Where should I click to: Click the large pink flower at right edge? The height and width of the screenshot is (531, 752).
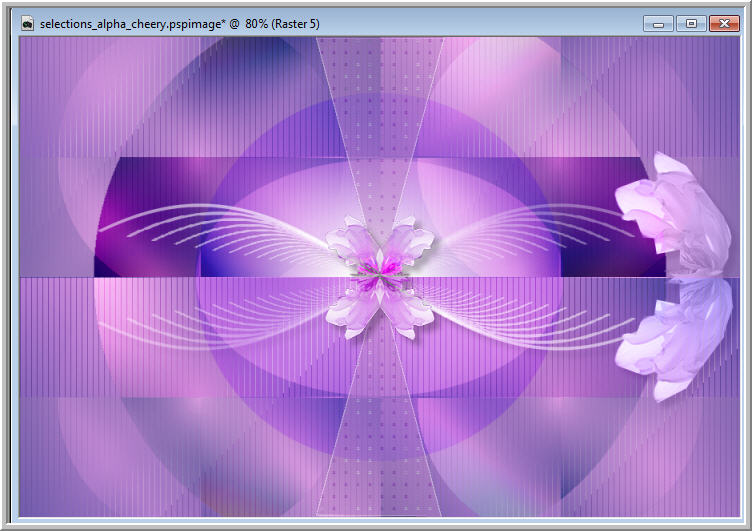point(673,214)
